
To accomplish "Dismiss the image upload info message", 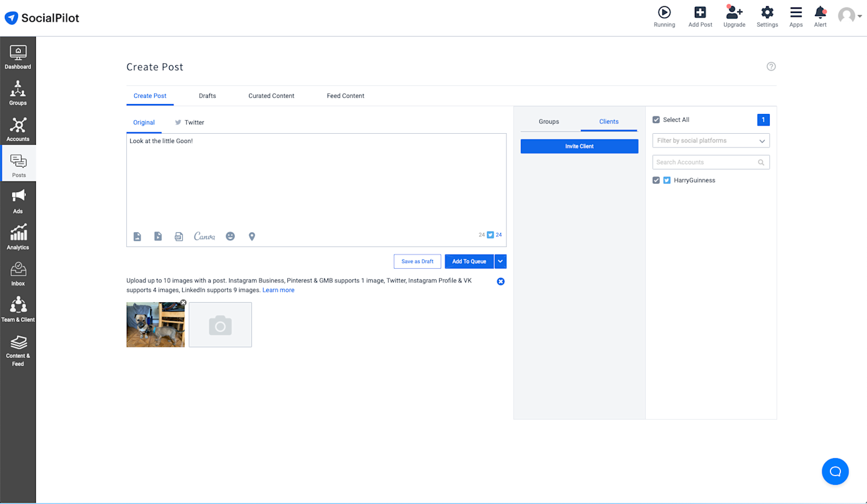I will coord(501,282).
